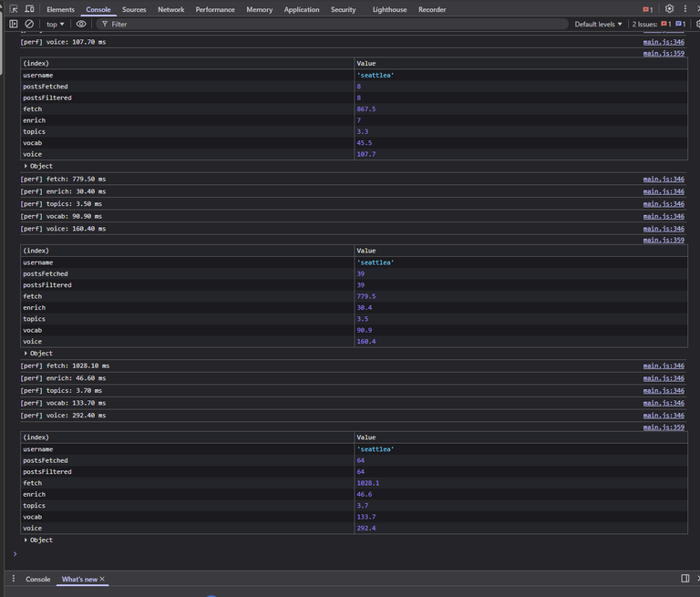Toggle the drawer dock icon at bottom right
This screenshot has height=597, width=700.
(x=685, y=579)
